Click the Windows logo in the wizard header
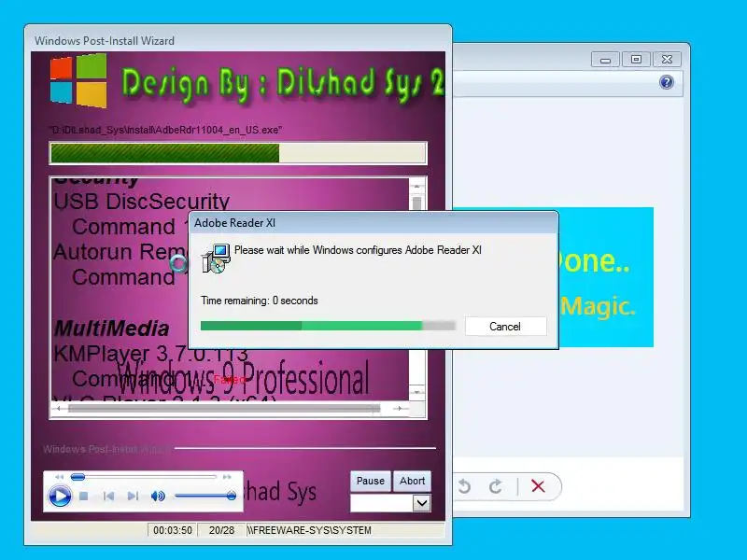The image size is (747, 560). [x=78, y=80]
